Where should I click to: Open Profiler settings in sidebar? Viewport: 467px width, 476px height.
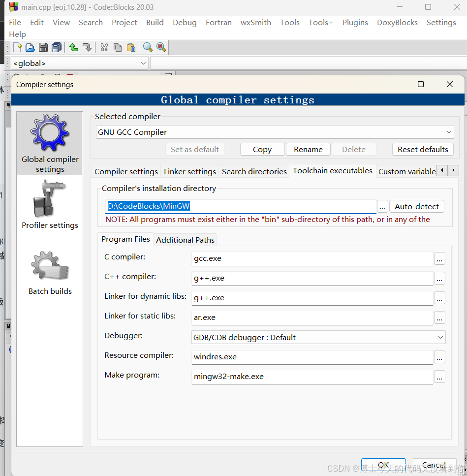point(50,204)
